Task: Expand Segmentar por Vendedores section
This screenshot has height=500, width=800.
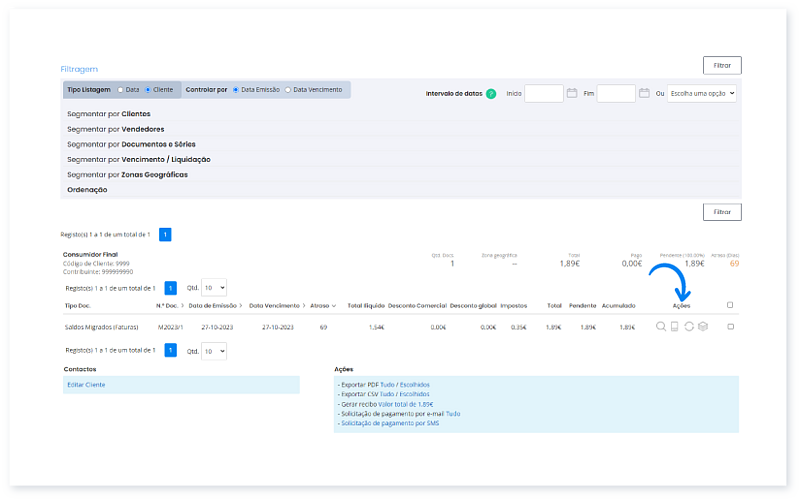Action: (x=115, y=129)
